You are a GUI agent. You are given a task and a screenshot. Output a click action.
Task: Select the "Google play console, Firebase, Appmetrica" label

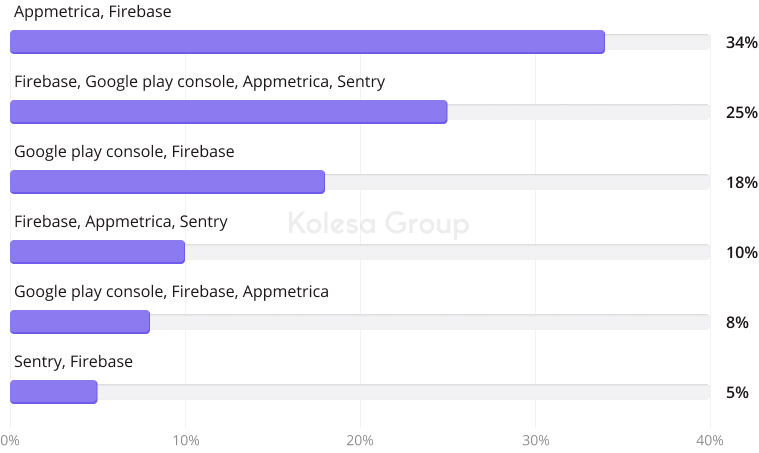[x=171, y=292]
